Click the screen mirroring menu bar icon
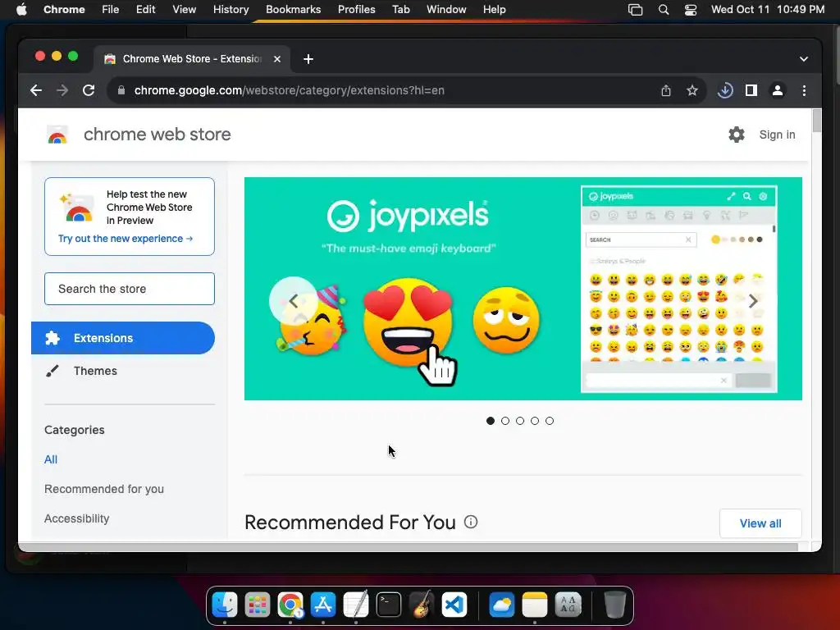The image size is (840, 630). point(636,10)
